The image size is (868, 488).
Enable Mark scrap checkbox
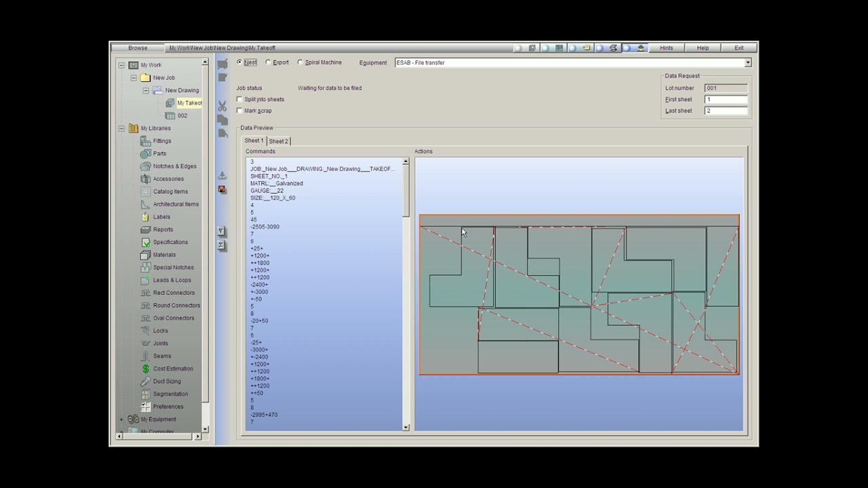[239, 110]
